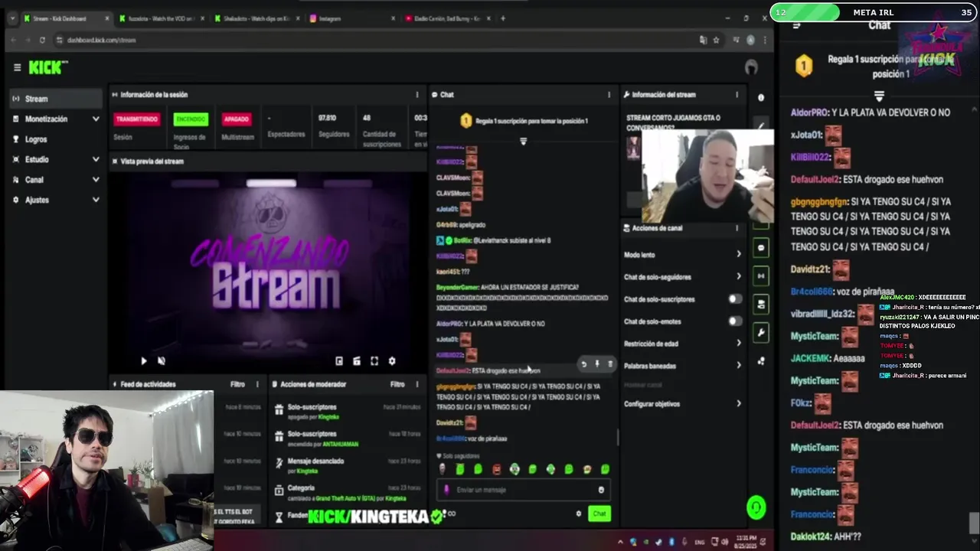Open session information three-dot menu
The image size is (980, 551).
point(417,95)
